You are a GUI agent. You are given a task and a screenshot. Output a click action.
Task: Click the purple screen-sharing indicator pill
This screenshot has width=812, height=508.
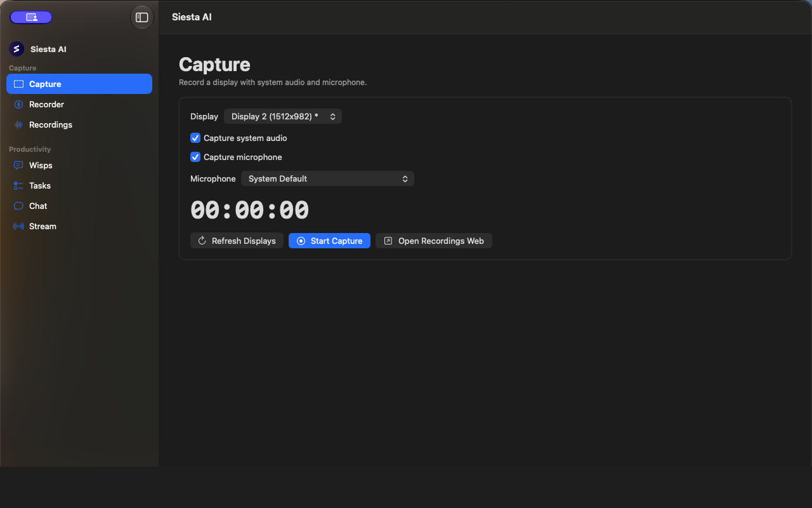(31, 17)
